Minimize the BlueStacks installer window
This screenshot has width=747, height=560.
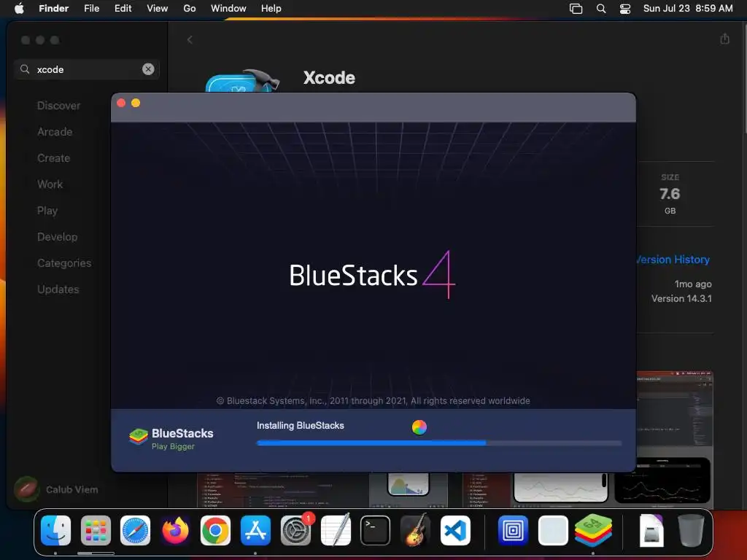click(136, 103)
